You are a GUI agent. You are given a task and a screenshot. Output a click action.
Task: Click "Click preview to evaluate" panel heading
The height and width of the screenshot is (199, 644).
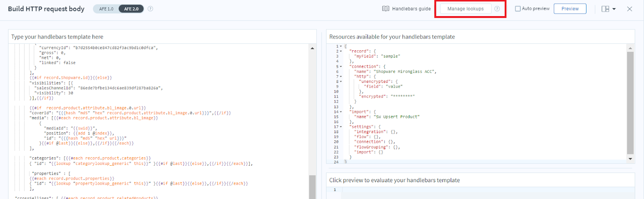click(394, 180)
